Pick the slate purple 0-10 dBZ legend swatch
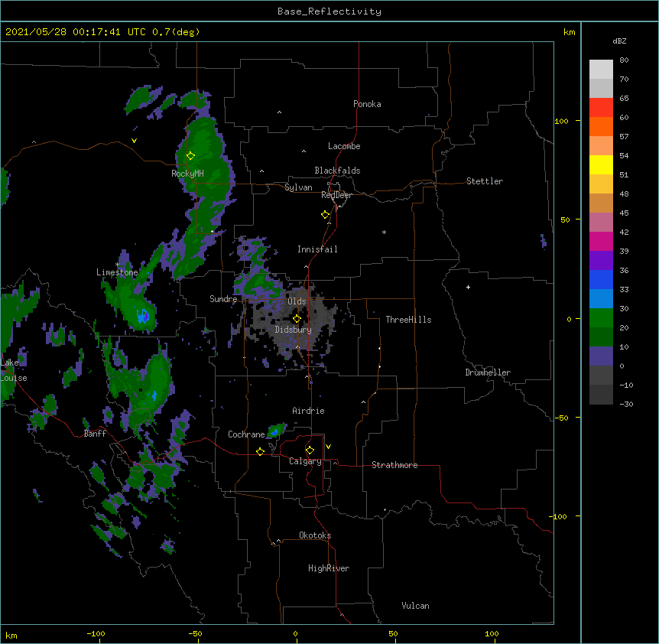The image size is (659, 644). (x=601, y=356)
